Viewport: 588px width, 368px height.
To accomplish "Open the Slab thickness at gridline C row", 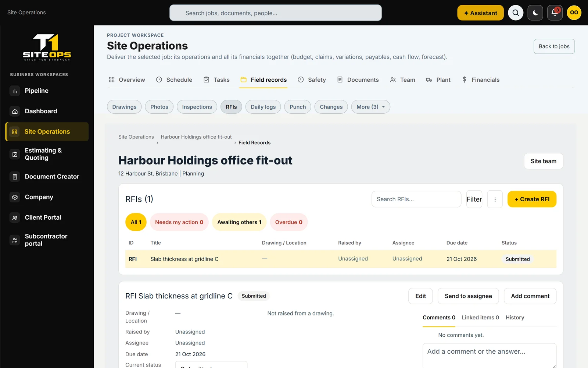I will (x=341, y=259).
